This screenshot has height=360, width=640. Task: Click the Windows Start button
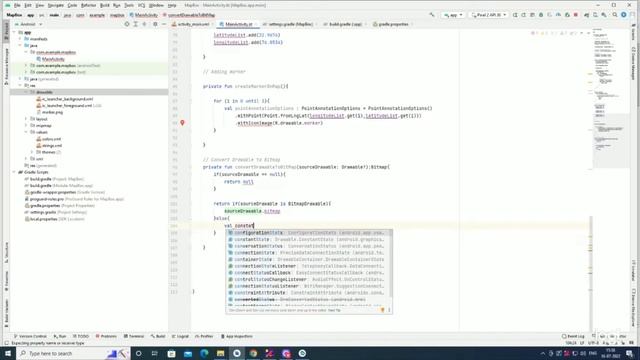point(8,353)
